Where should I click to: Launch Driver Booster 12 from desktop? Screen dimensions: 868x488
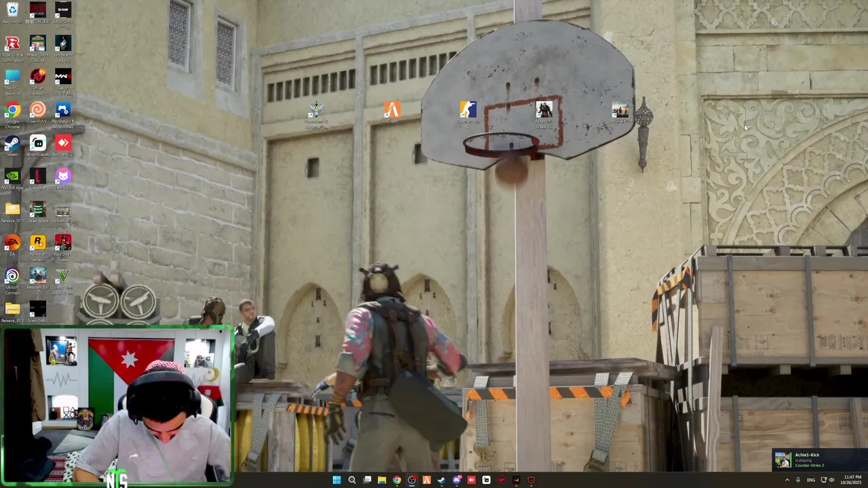click(38, 81)
